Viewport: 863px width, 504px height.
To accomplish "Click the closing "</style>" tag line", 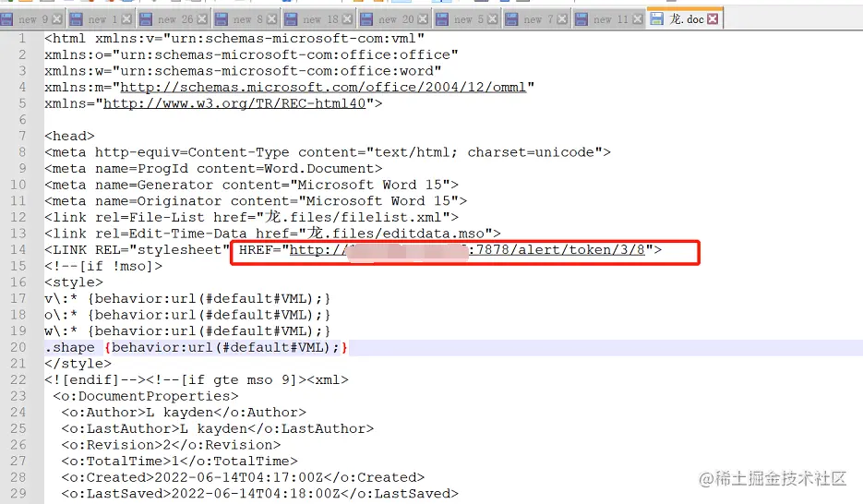I will [x=78, y=364].
